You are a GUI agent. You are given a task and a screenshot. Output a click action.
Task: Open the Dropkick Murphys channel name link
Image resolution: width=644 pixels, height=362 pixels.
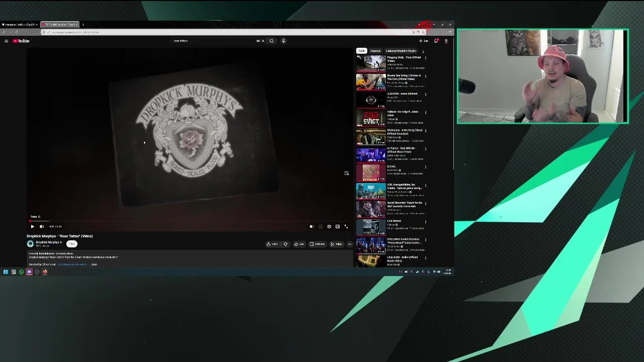[47, 242]
